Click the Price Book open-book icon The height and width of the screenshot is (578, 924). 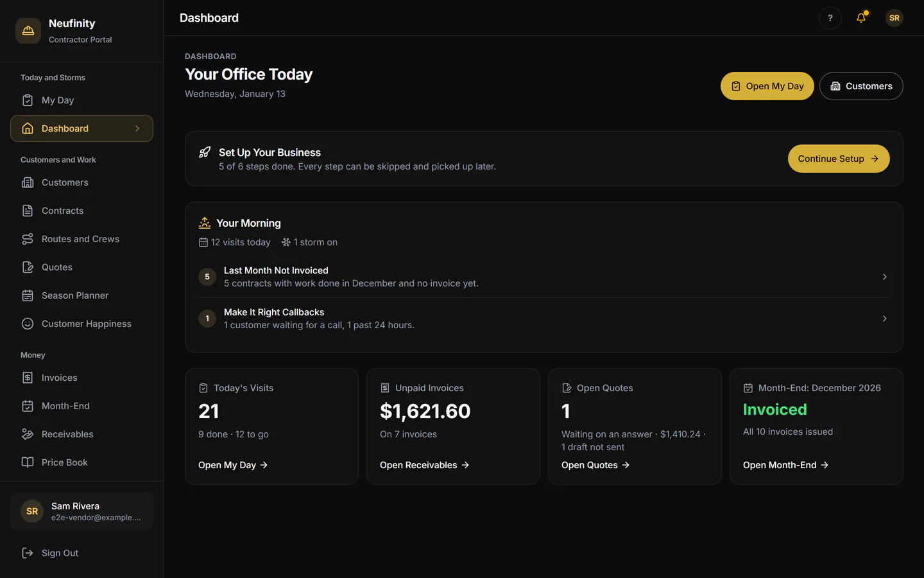[x=28, y=462]
